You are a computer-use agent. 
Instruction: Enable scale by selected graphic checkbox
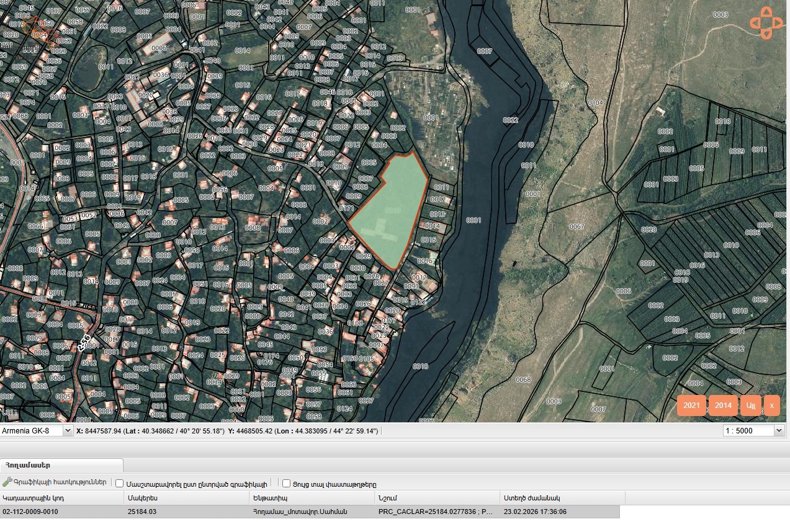pyautogui.click(x=120, y=484)
